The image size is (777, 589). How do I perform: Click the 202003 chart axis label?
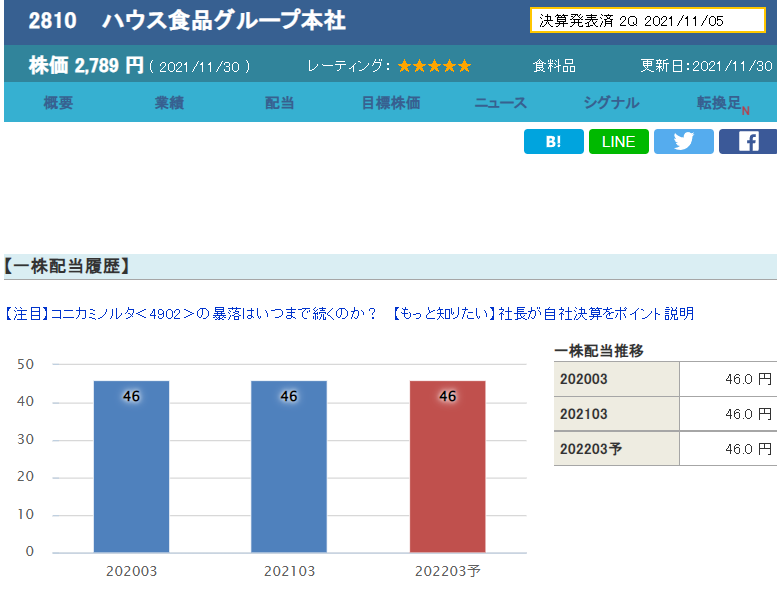click(x=131, y=571)
